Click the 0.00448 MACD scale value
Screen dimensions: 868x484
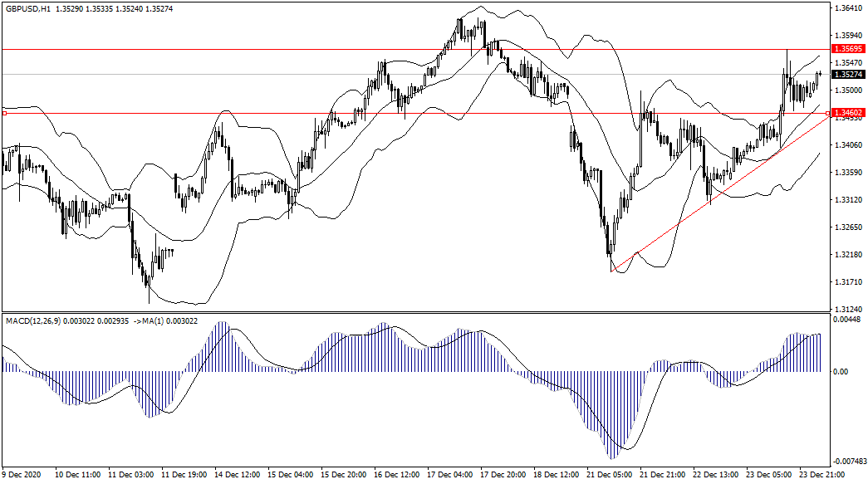click(x=846, y=320)
